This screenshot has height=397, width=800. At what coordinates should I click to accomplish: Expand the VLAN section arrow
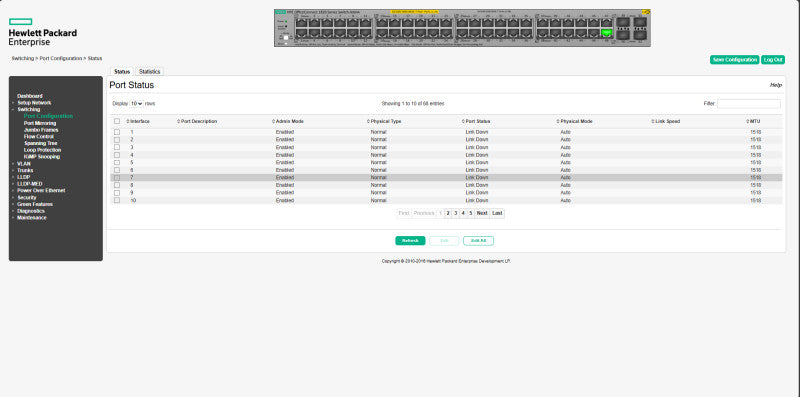pos(13,164)
